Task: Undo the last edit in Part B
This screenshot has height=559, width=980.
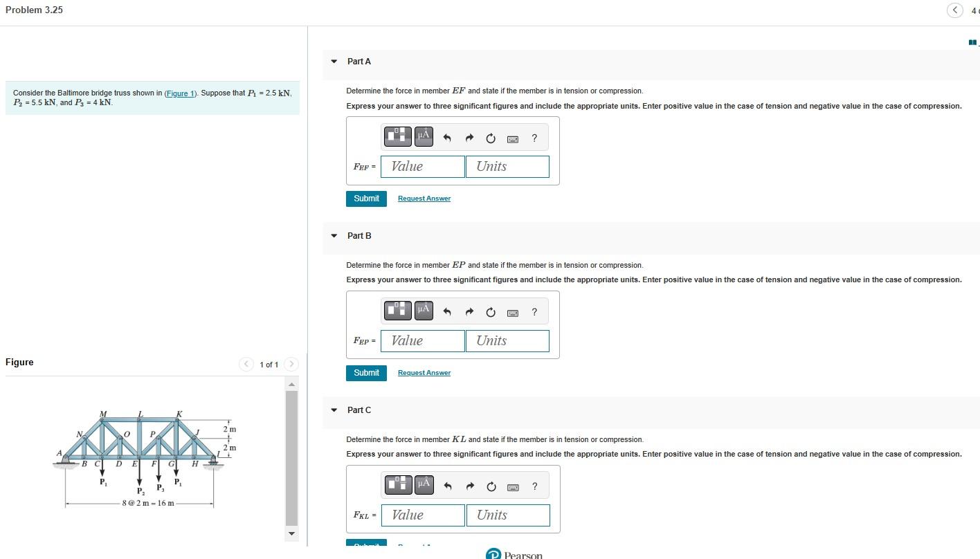Action: 447,313
